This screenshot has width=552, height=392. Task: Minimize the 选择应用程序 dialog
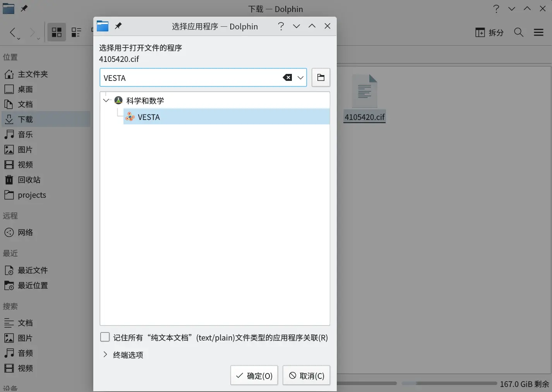point(297,26)
